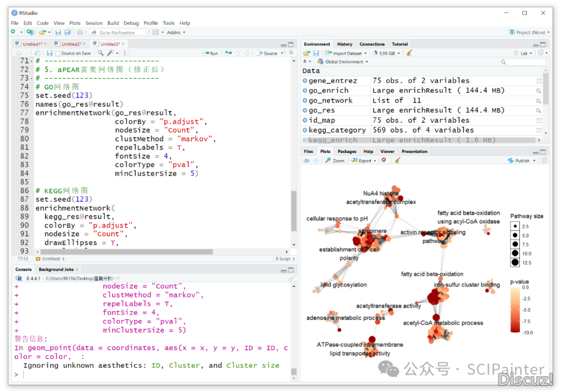This screenshot has width=562, height=392.
Task: Open the Import Dataset dropdown
Action: [346, 53]
